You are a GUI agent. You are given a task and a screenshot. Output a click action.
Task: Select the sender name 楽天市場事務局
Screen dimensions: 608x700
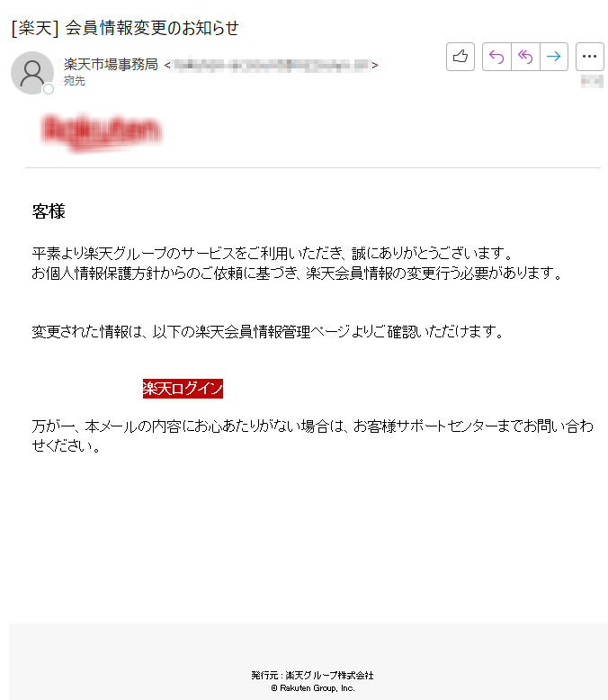(111, 64)
